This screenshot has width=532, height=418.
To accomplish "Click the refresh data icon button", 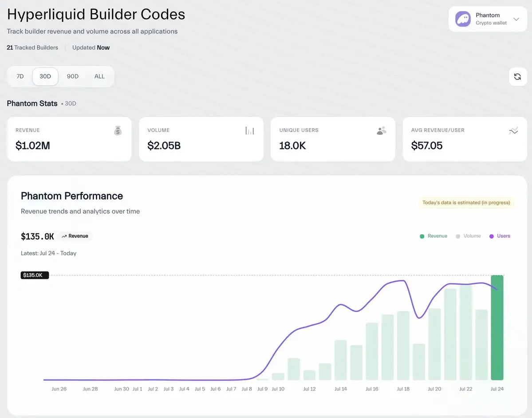I will (517, 77).
